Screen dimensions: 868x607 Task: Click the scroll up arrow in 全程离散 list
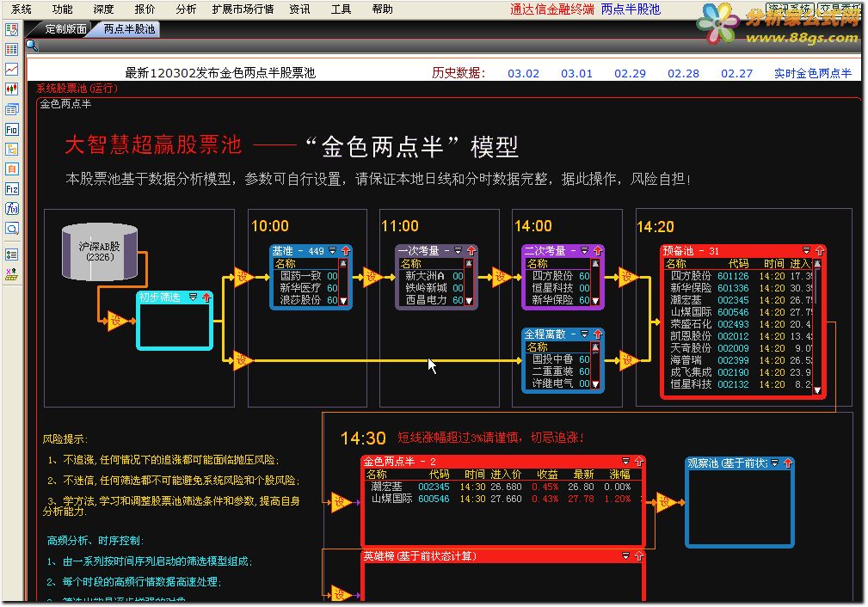point(595,347)
